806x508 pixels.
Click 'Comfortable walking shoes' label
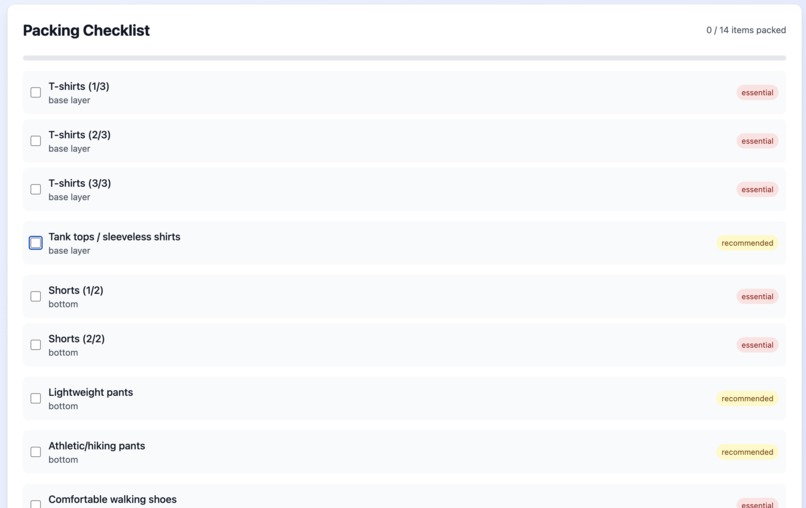(112, 499)
